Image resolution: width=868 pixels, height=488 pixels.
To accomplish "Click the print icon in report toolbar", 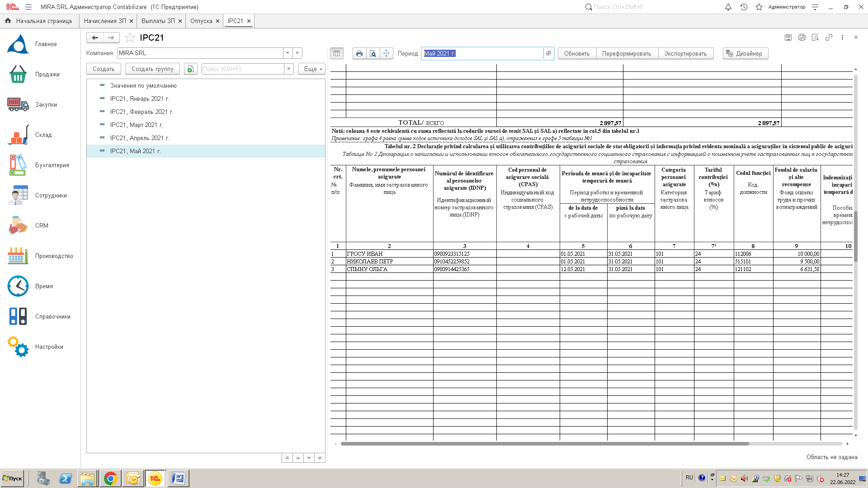I will click(359, 53).
